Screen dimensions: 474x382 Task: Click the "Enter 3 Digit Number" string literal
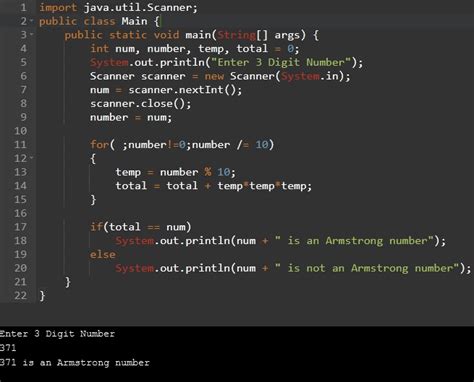tap(281, 62)
